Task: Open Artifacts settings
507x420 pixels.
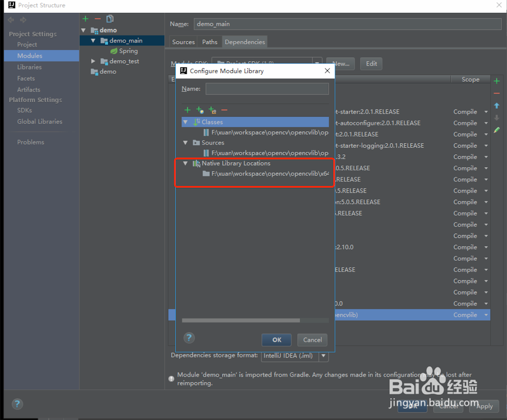Action: click(29, 90)
